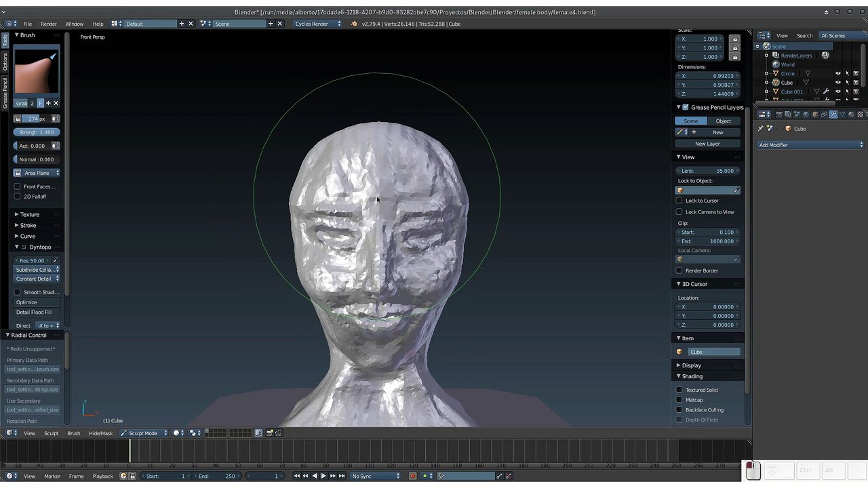Play the animation forward
The width and height of the screenshot is (868, 488).
pos(323,476)
